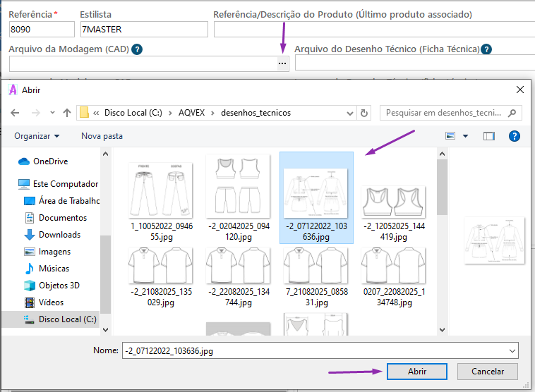Toggle the preview pane icon
535x392 pixels.
point(488,136)
